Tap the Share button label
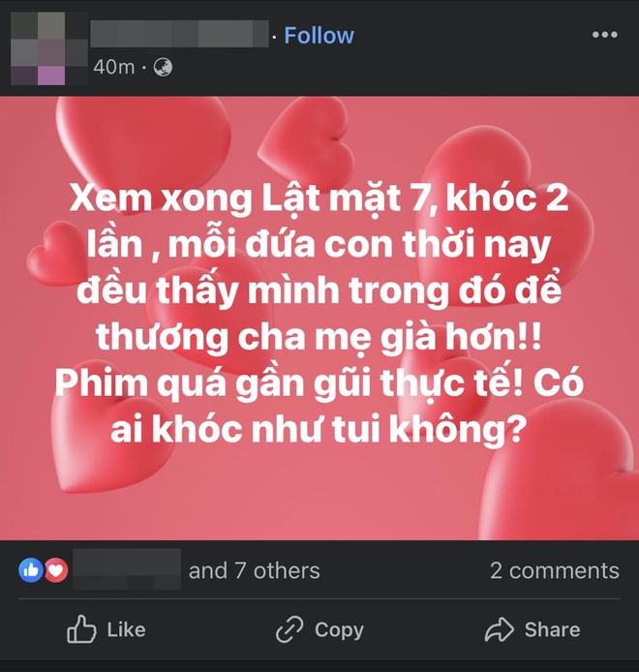The image size is (639, 672). click(x=552, y=629)
